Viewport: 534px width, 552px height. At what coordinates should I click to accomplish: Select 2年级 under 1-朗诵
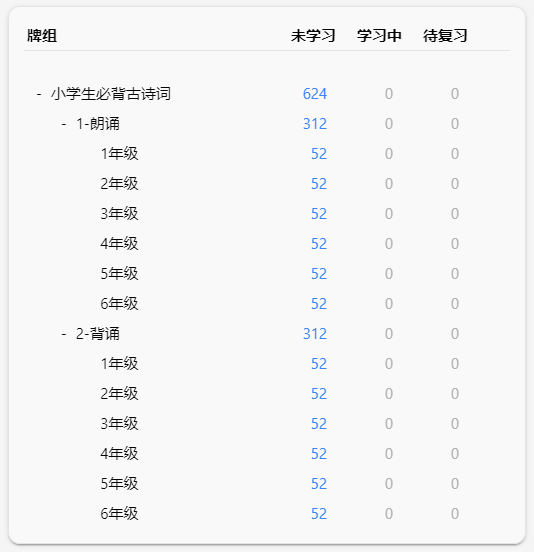119,184
